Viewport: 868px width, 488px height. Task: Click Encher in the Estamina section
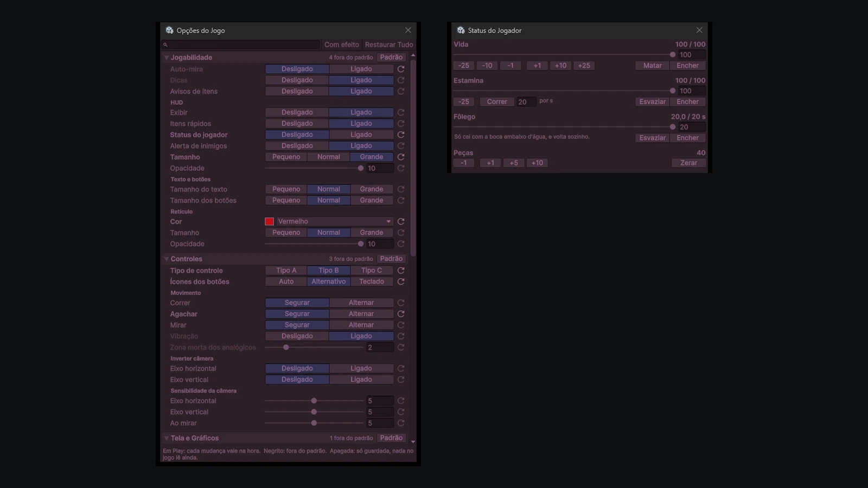(688, 101)
